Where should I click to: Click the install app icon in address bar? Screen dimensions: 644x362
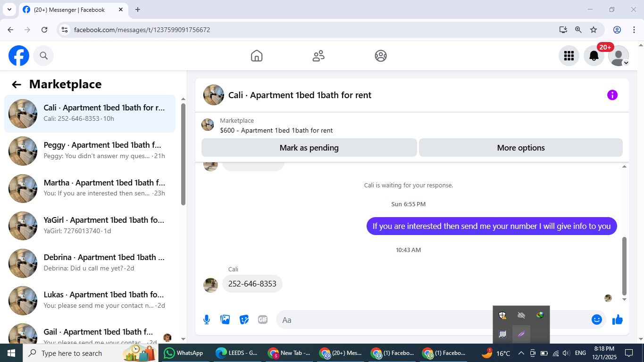click(x=563, y=30)
